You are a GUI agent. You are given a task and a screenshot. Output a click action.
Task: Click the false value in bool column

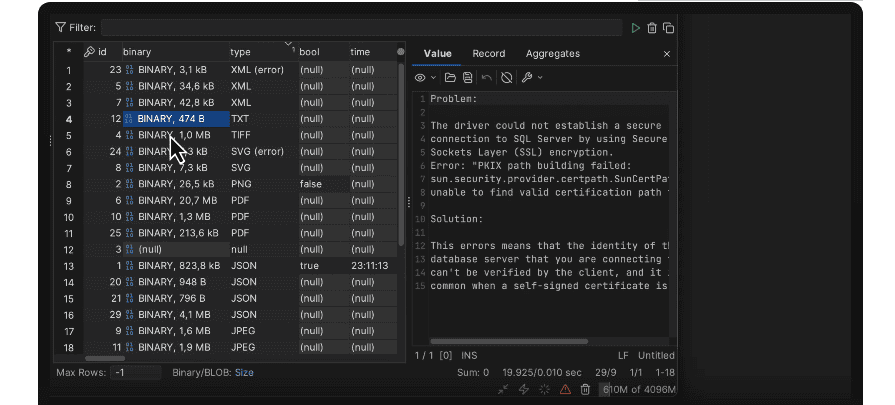click(x=324, y=184)
